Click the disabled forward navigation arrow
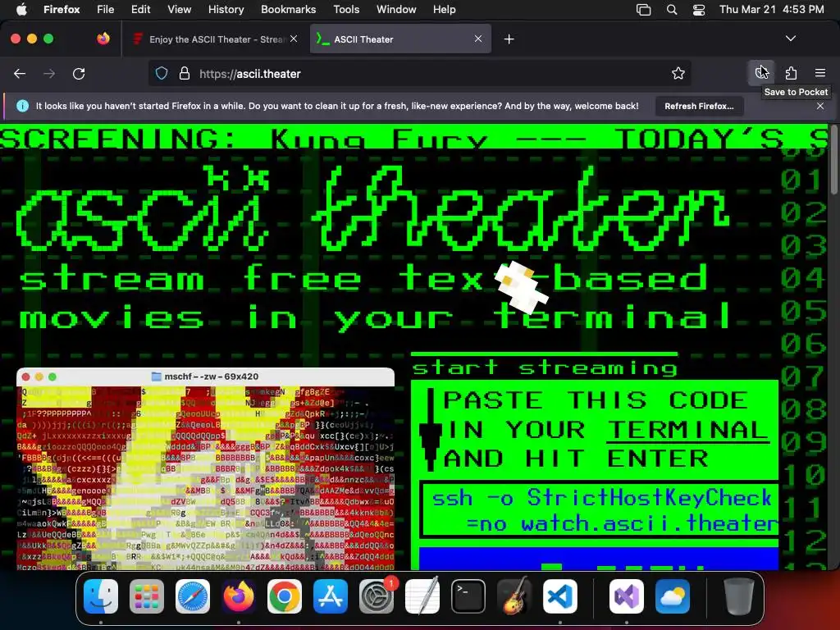 (x=49, y=73)
